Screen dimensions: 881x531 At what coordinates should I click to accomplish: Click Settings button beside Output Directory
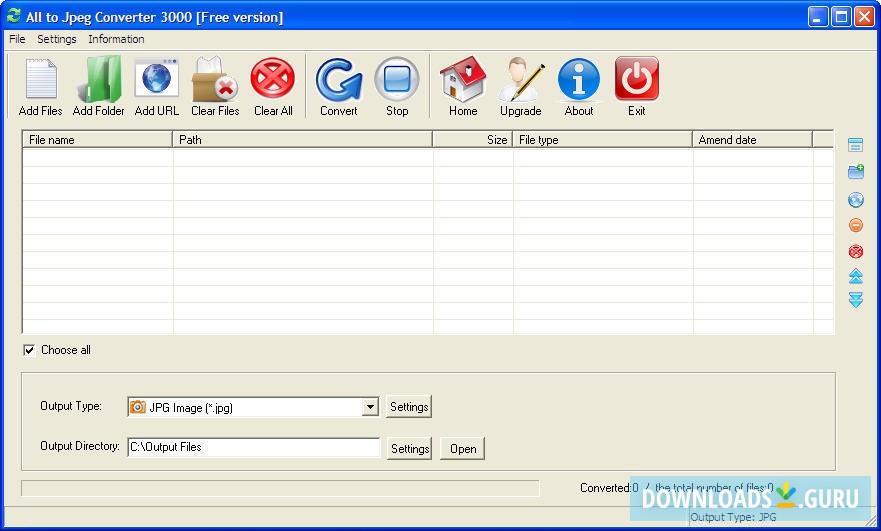[410, 448]
